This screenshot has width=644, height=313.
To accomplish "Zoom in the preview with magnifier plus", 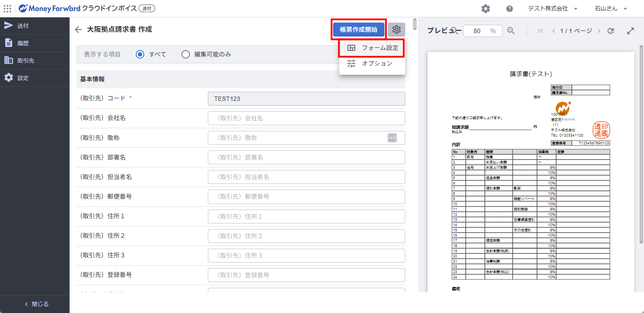I will tap(511, 31).
